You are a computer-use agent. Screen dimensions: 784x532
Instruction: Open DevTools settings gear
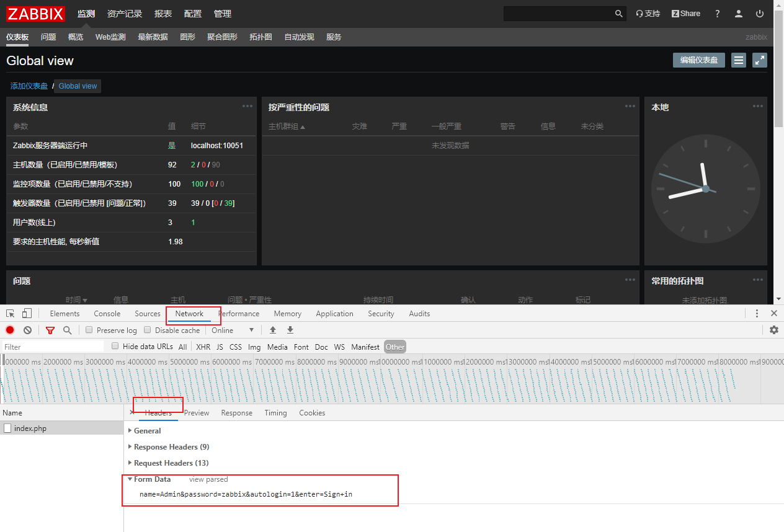774,330
